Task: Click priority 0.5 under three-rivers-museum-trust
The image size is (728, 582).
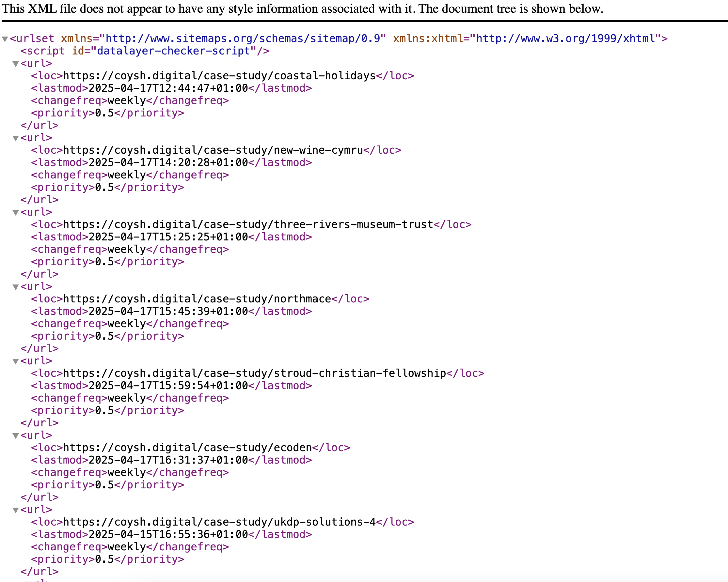Action: click(104, 262)
